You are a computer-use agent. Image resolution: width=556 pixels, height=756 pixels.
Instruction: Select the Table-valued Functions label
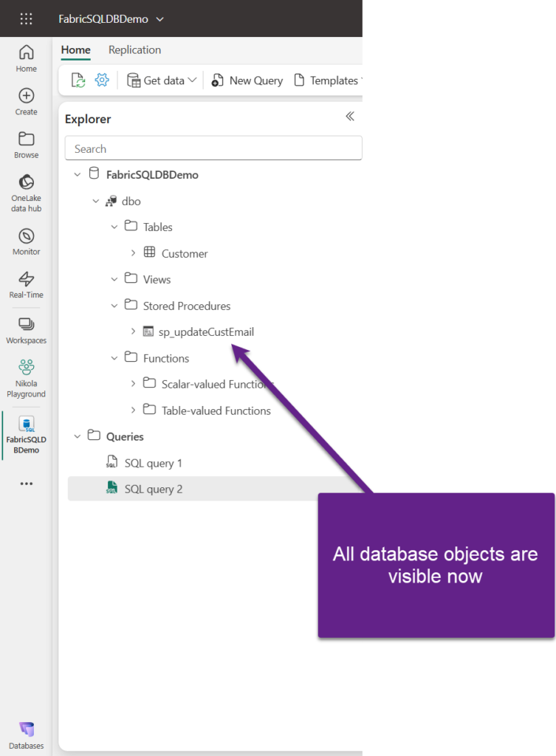point(216,410)
